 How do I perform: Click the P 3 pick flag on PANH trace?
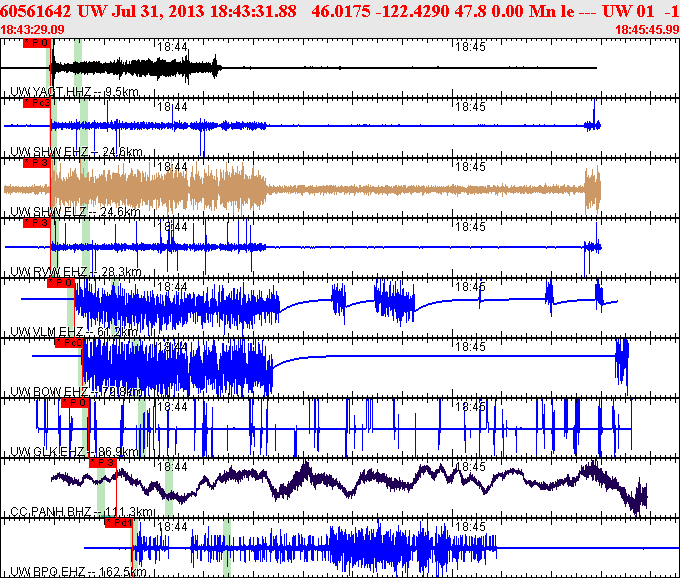point(103,462)
